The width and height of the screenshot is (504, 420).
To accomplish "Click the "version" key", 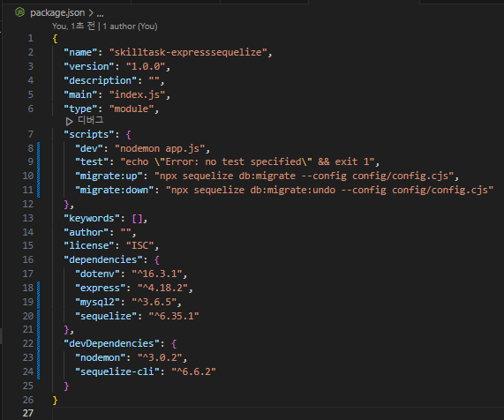I will coord(89,66).
